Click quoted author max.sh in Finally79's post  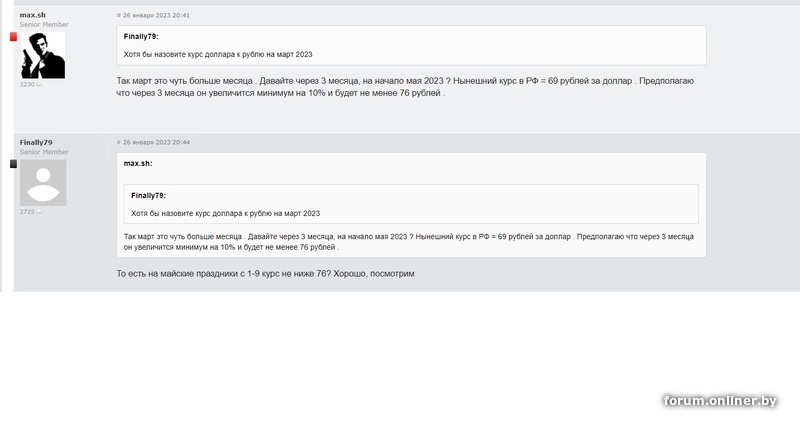click(138, 163)
